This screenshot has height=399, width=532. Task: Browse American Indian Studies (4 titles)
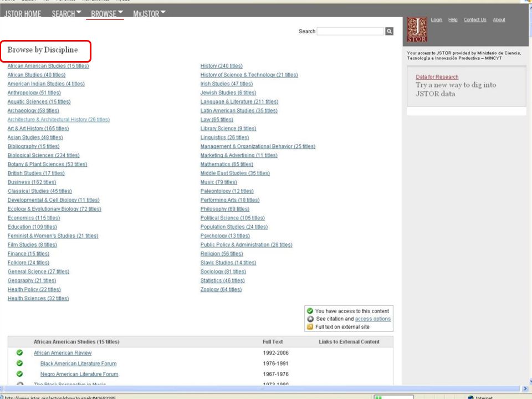[x=46, y=84]
